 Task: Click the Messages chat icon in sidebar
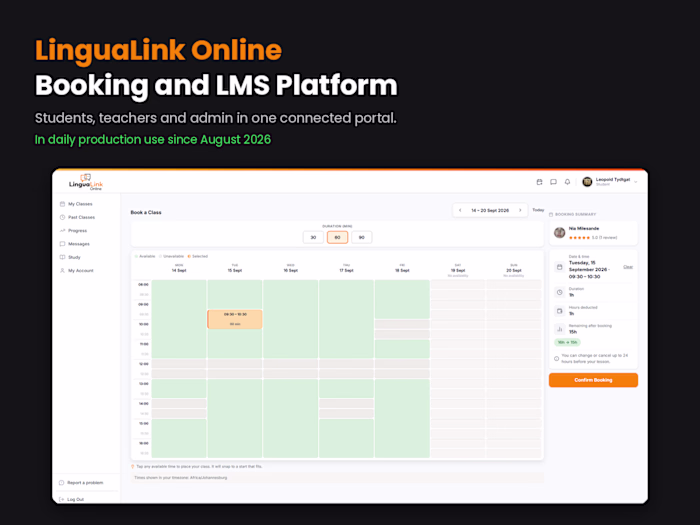(x=62, y=244)
